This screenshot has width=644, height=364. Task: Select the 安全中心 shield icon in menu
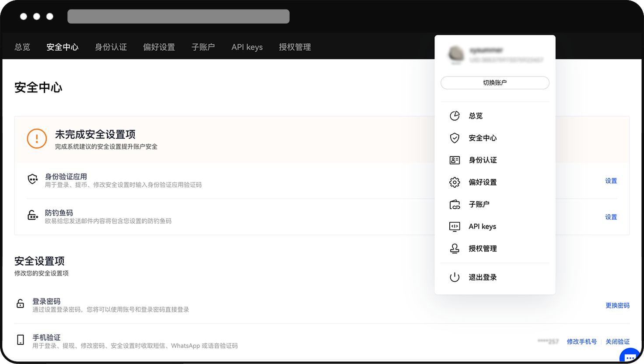(x=455, y=138)
